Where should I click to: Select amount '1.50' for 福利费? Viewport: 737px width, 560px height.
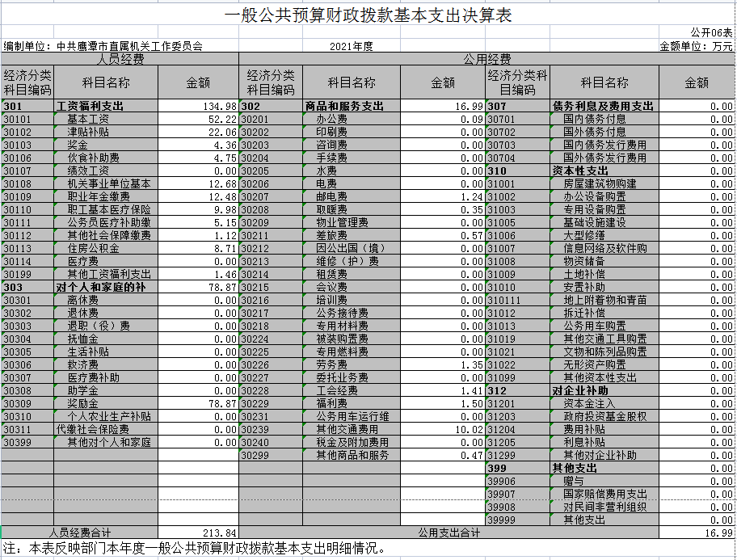(x=443, y=403)
